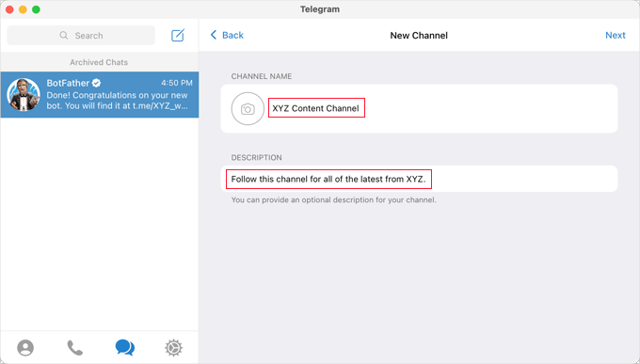This screenshot has height=364, width=640.
Task: Go Back from New Channel
Action: (227, 35)
